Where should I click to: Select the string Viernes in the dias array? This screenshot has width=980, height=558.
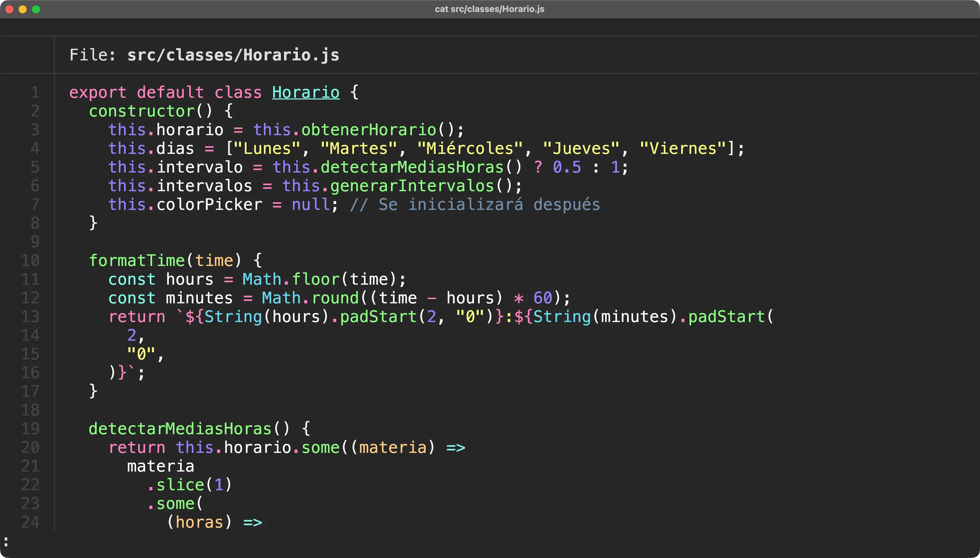681,148
